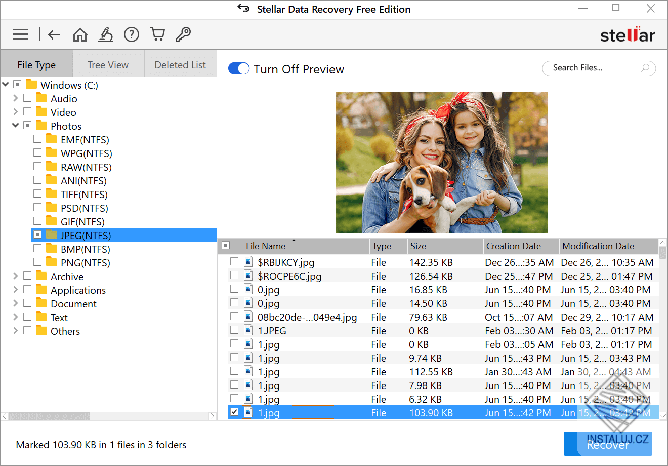Click the Video folder icon
The width and height of the screenshot is (668, 466).
point(41,112)
